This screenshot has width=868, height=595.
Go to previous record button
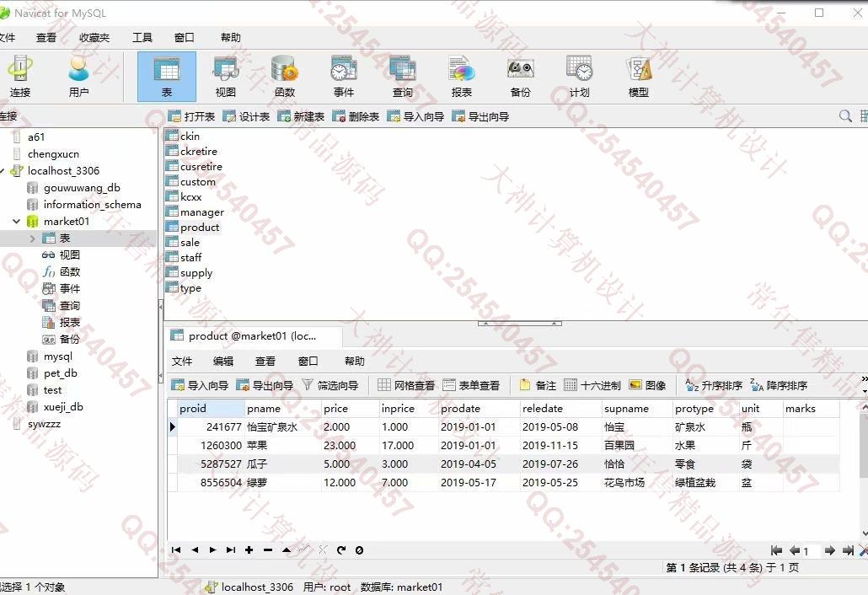point(195,549)
